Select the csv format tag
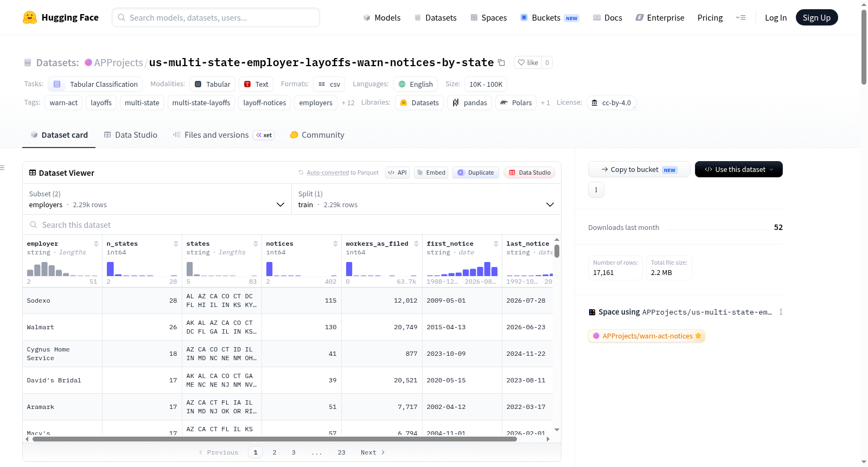The height and width of the screenshot is (467, 868). [x=329, y=84]
